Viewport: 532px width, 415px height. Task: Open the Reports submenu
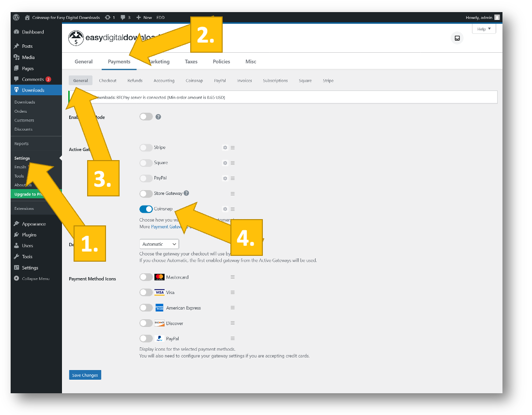tap(21, 144)
